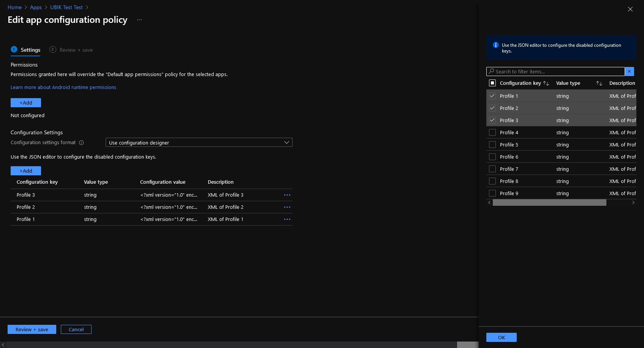Open Learn more about Android runtime permissions link
Screen dimensions: 644x348
(63, 87)
